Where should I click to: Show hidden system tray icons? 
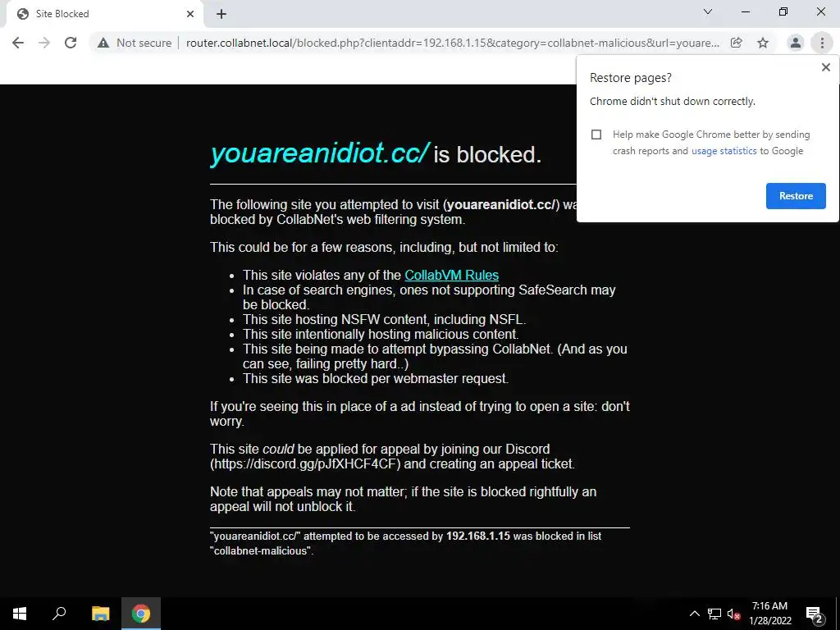(x=694, y=614)
